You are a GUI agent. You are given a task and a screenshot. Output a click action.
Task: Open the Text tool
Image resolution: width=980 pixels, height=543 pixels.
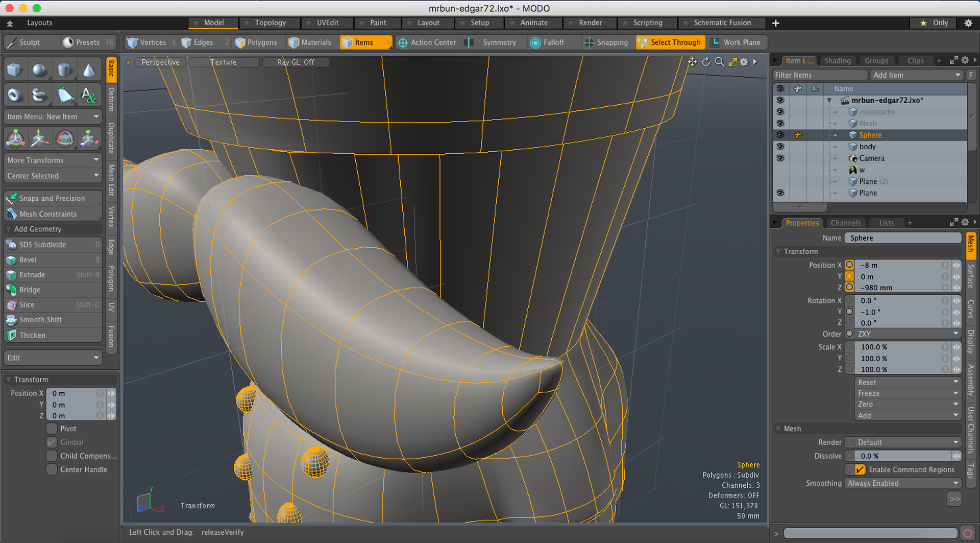[x=89, y=95]
